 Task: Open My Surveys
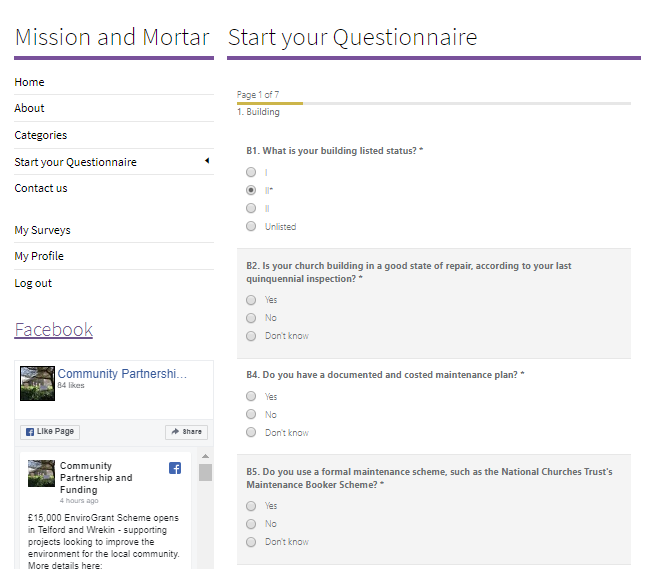tap(42, 230)
